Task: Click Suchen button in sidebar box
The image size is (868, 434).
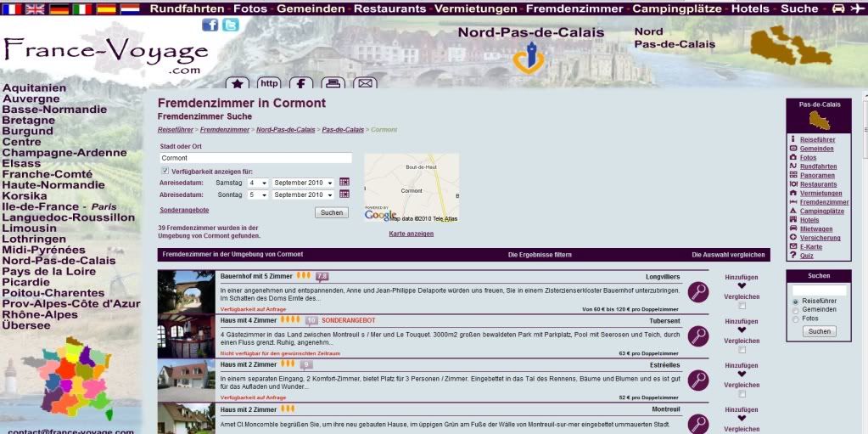Action: coord(820,331)
